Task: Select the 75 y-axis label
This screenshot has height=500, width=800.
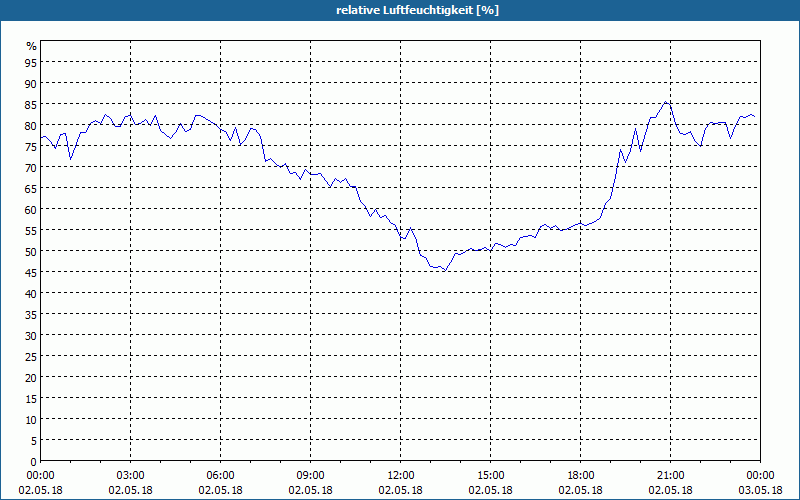Action: (x=31, y=146)
